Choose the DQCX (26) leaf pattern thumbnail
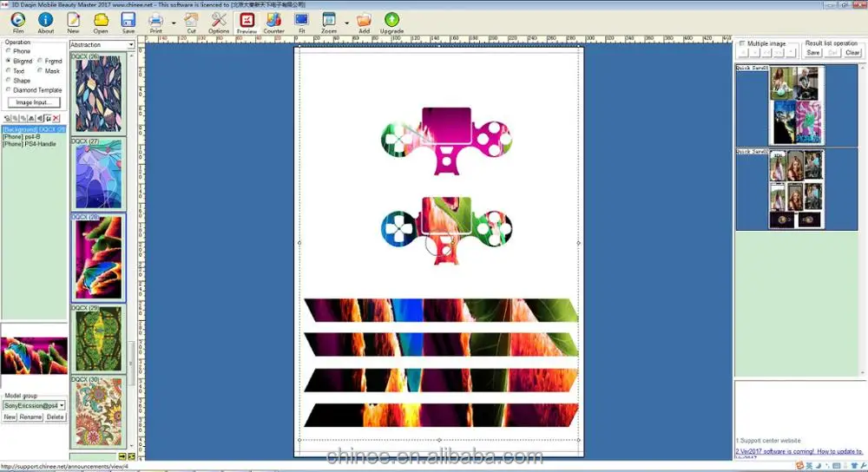This screenshot has height=472, width=868. [x=99, y=95]
